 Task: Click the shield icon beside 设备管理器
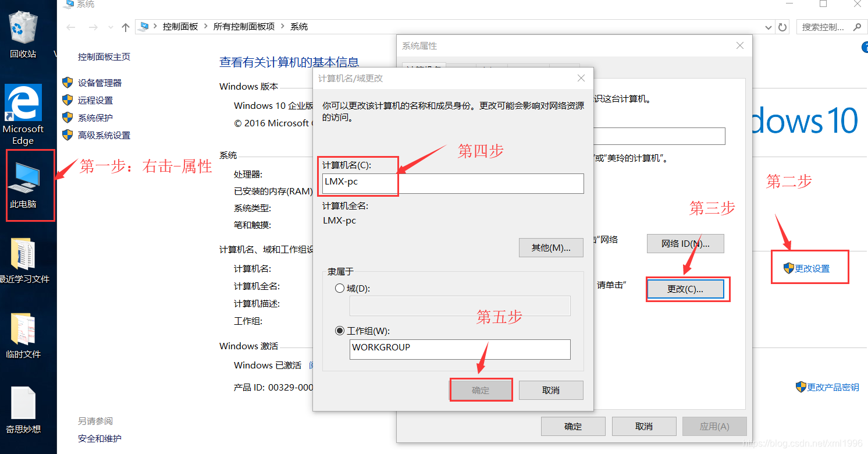click(67, 83)
